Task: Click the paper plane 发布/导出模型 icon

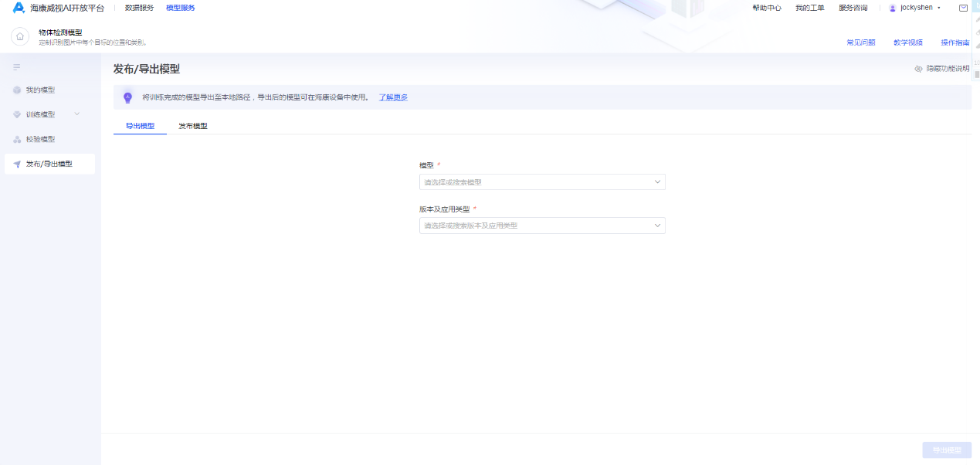Action: point(17,165)
